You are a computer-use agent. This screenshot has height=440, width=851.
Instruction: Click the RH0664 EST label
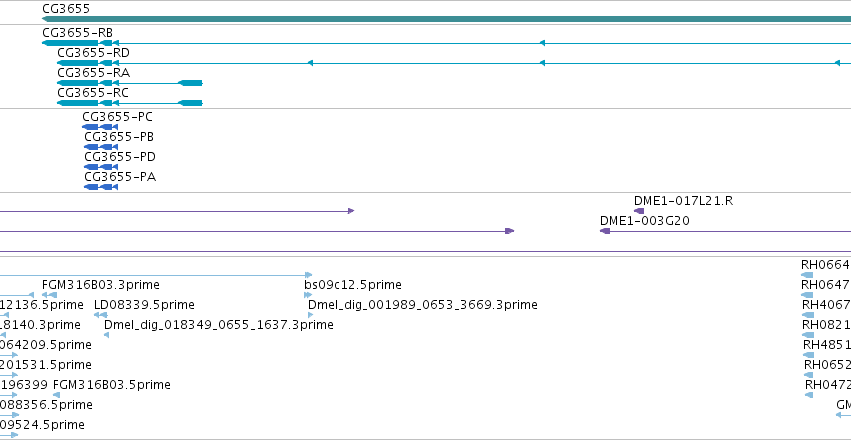click(x=825, y=265)
